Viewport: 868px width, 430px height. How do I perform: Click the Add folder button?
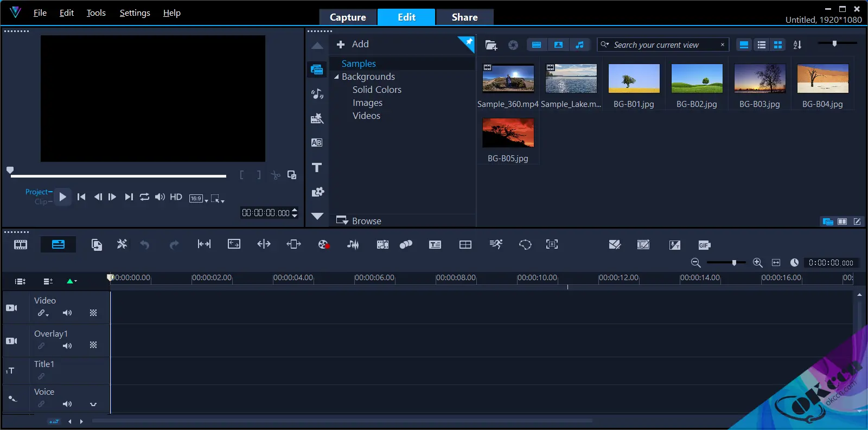click(353, 45)
